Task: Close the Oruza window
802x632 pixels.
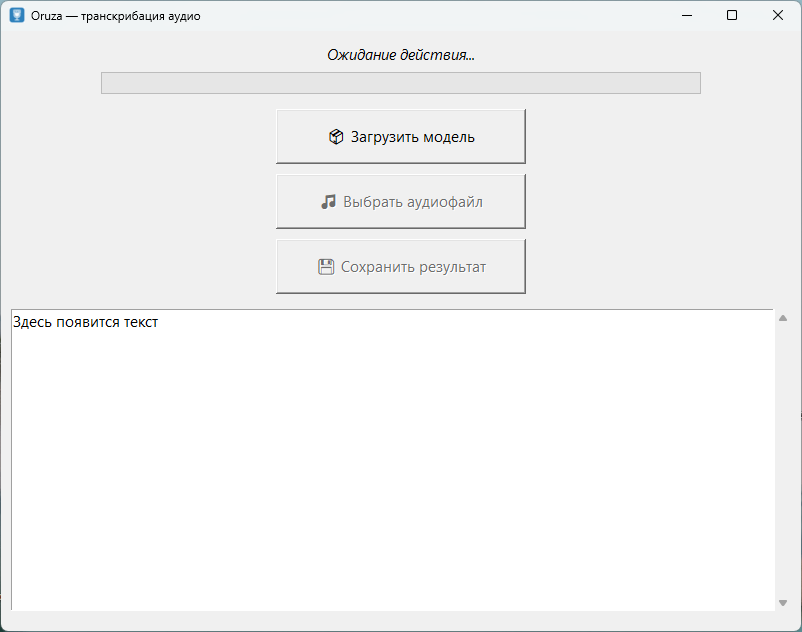Action: pyautogui.click(x=778, y=15)
